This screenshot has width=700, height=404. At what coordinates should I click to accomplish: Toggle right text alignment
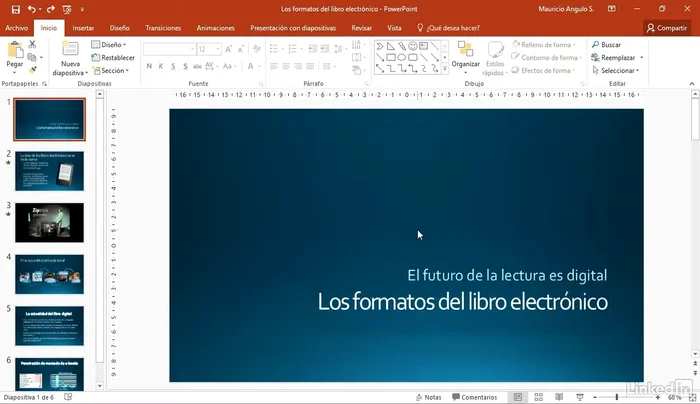click(x=298, y=66)
